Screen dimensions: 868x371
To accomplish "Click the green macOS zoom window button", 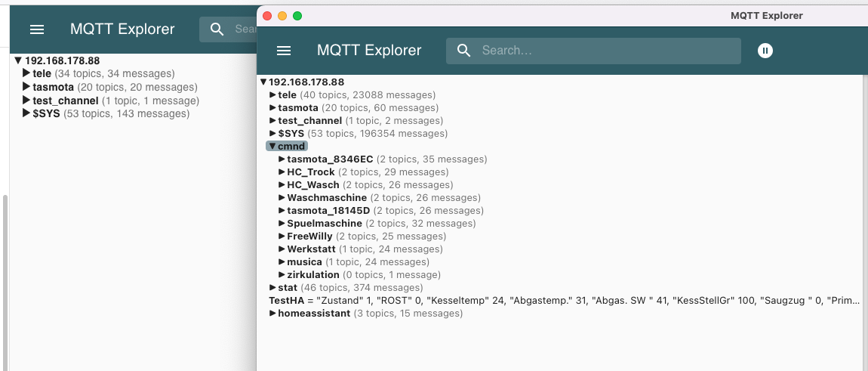I will point(297,16).
